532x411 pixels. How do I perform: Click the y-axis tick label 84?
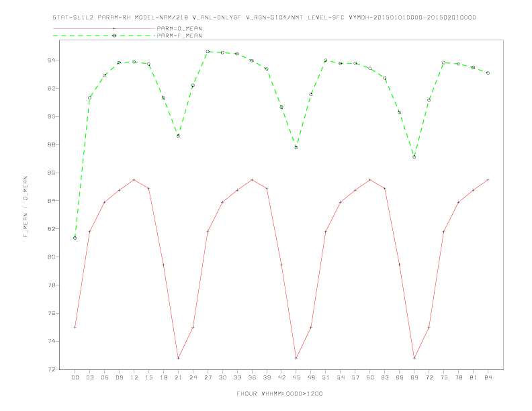(52, 201)
